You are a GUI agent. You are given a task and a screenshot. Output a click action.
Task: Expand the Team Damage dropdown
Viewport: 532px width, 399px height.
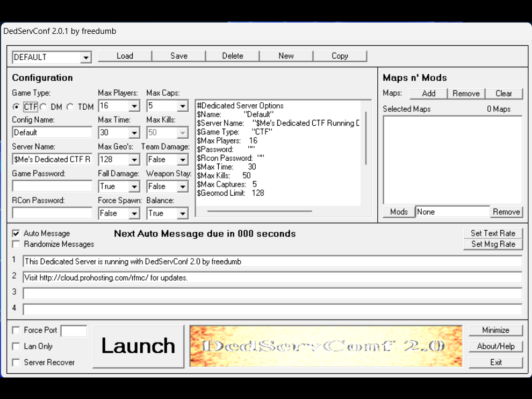(x=183, y=160)
